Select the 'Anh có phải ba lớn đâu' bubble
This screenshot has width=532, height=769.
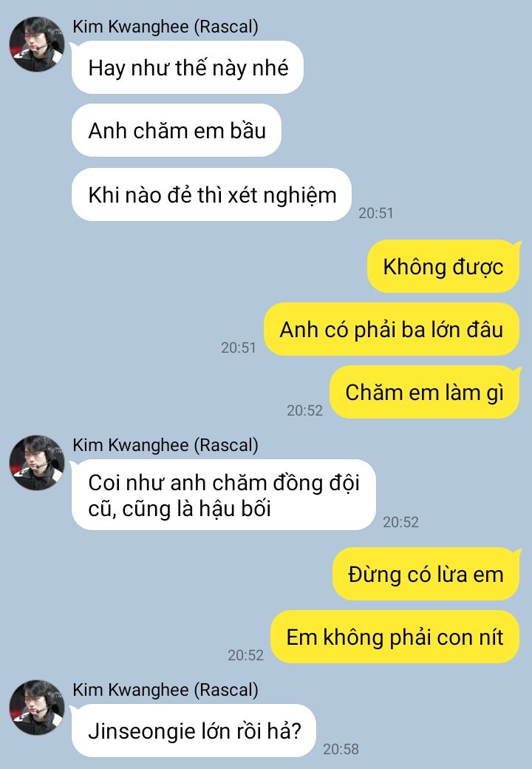click(x=392, y=329)
